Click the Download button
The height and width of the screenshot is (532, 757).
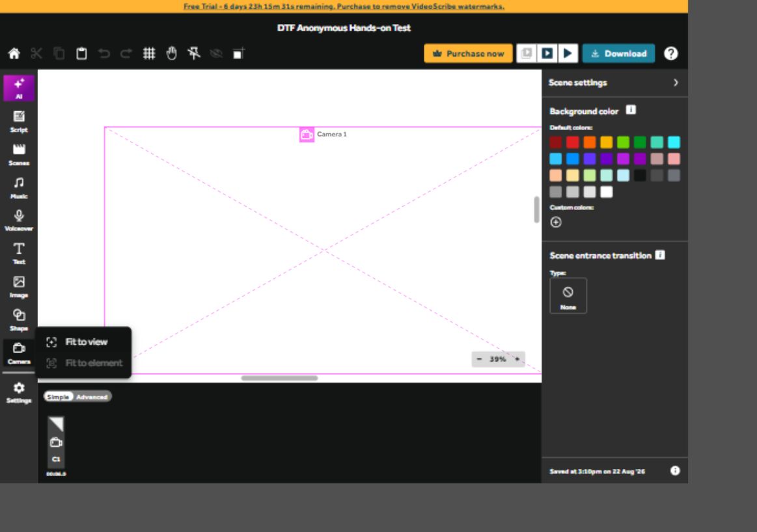pos(618,53)
